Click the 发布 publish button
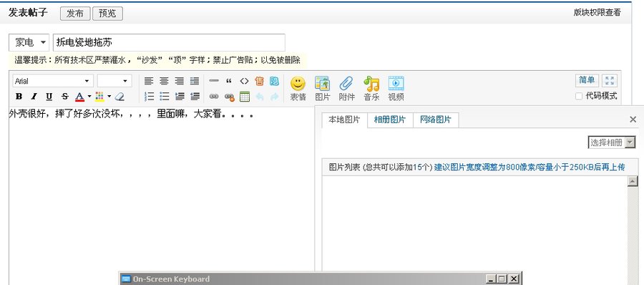644x285 pixels. pyautogui.click(x=75, y=14)
